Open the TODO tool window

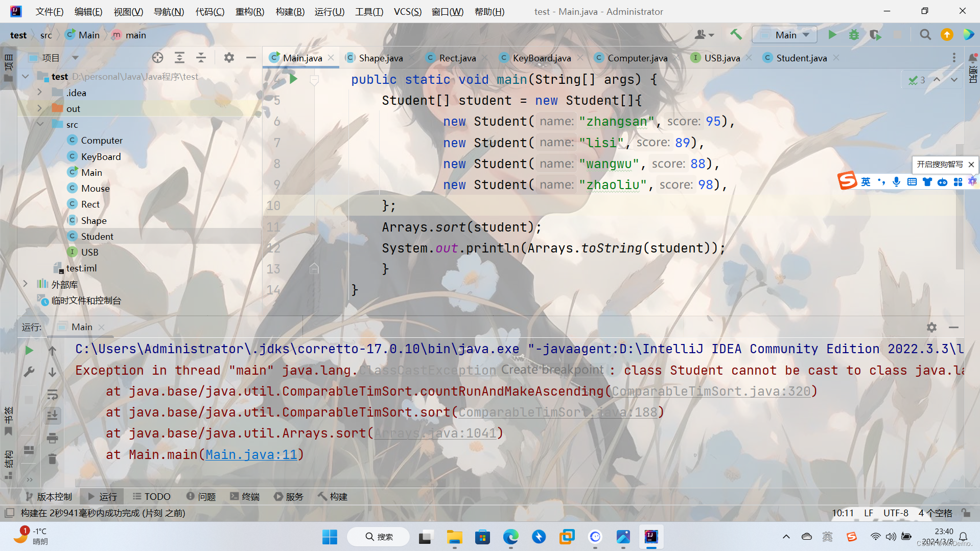(x=151, y=496)
